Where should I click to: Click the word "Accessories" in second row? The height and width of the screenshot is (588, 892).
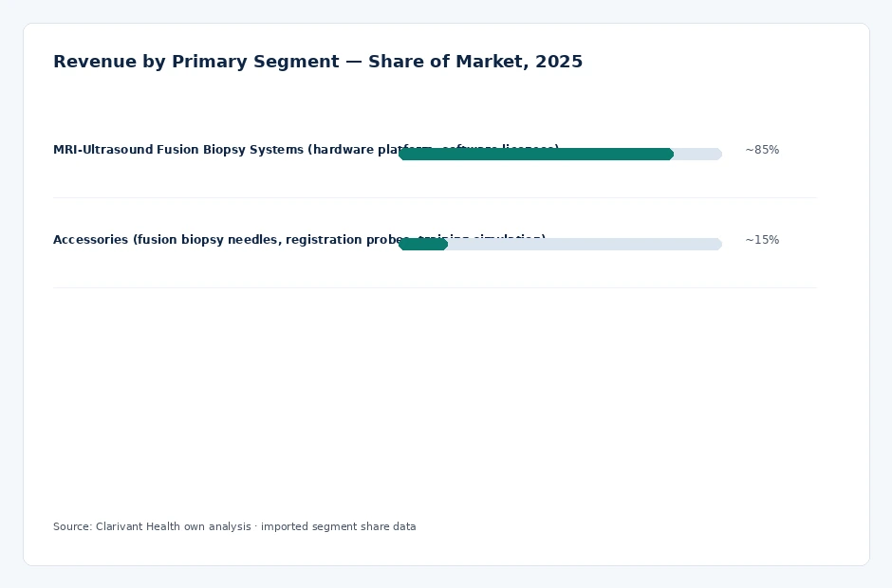point(90,239)
